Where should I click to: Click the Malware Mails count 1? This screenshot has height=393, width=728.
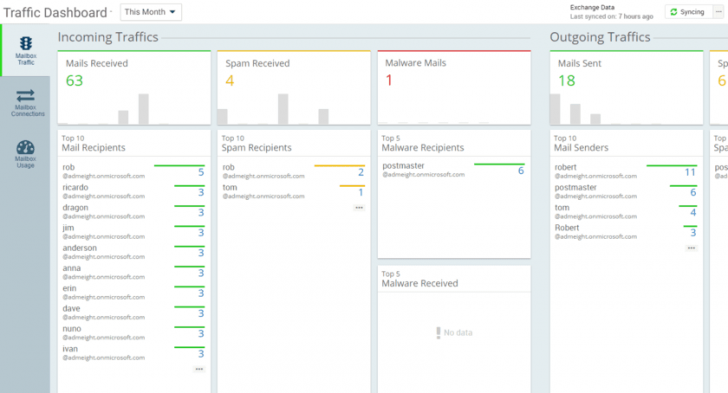click(x=389, y=80)
